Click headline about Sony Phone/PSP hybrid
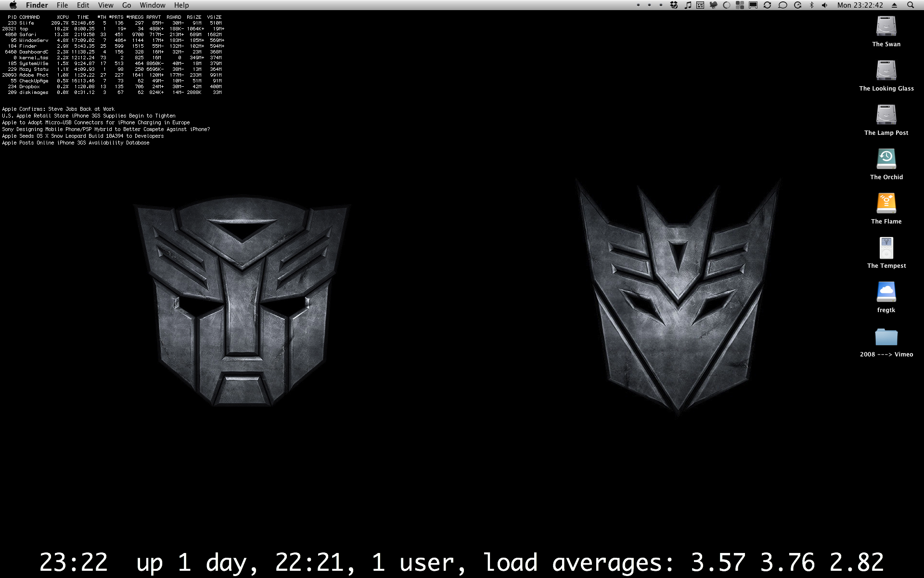 [106, 130]
